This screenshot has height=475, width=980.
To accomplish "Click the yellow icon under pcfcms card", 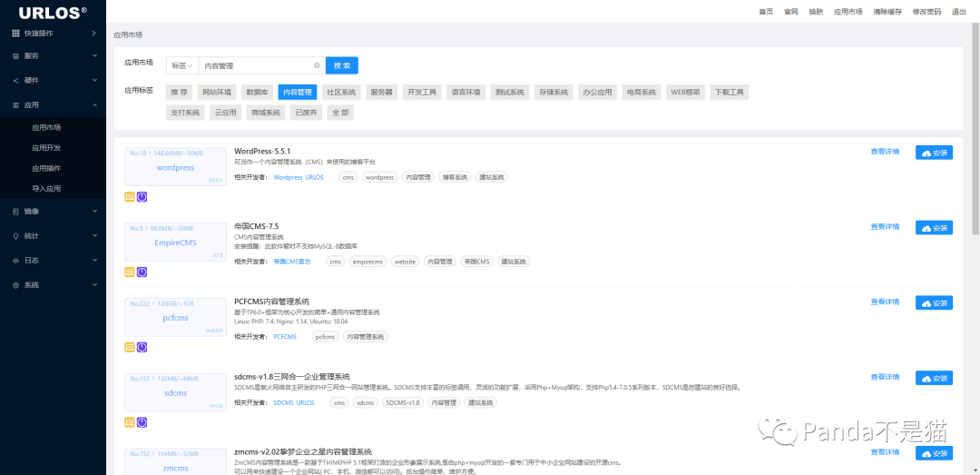I will click(x=130, y=347).
